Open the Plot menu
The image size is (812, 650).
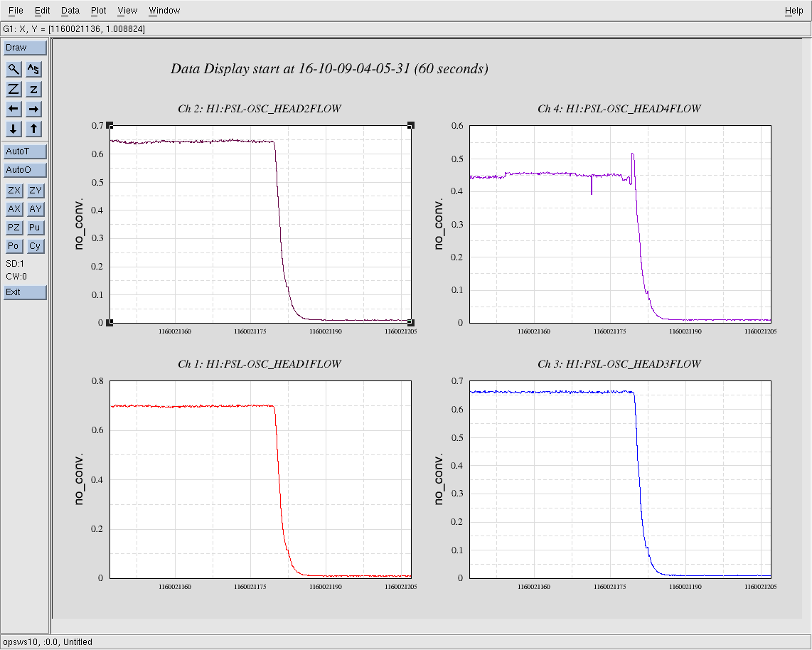98,11
